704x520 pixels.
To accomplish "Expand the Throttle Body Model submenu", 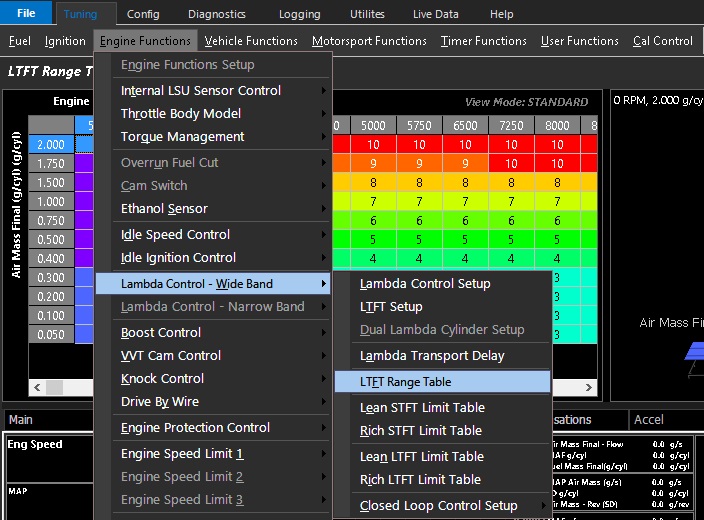I will (x=213, y=114).
